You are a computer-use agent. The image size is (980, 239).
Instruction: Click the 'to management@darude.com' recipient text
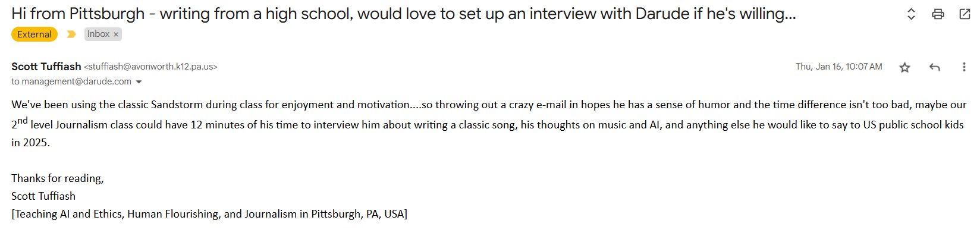click(71, 81)
